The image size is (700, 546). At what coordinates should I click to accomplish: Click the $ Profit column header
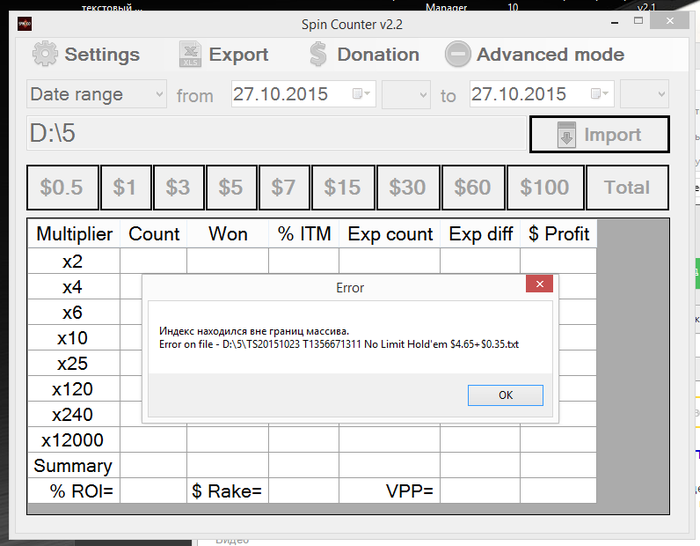tap(558, 234)
